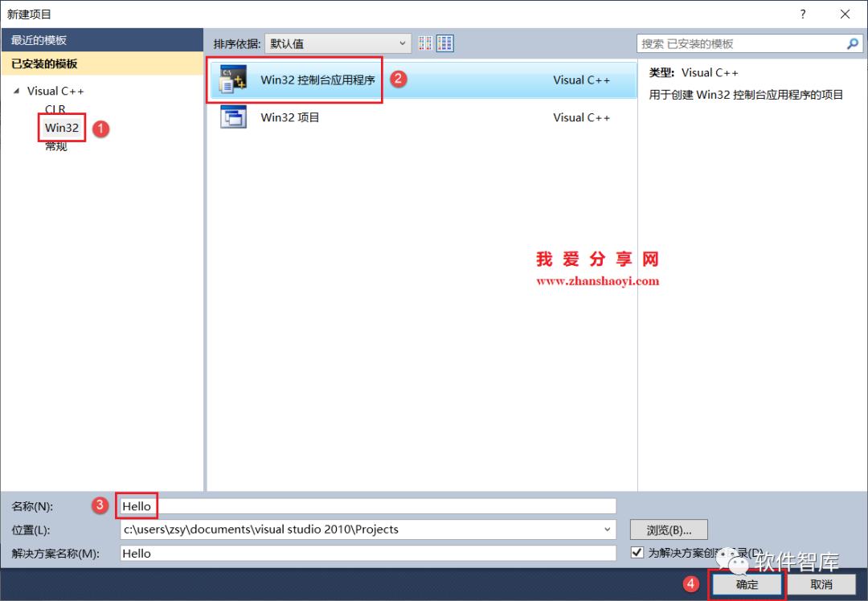Open the sort by dropdown
The image size is (868, 601).
(338, 43)
